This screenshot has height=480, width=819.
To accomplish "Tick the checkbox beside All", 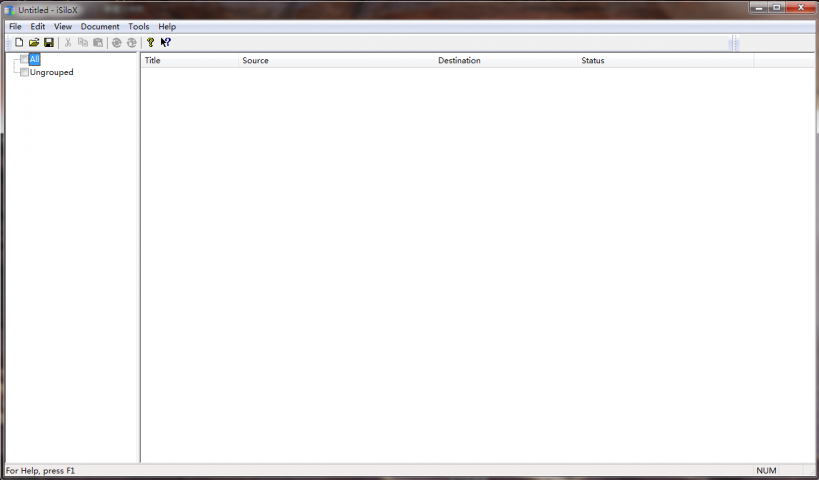I will coord(24,60).
